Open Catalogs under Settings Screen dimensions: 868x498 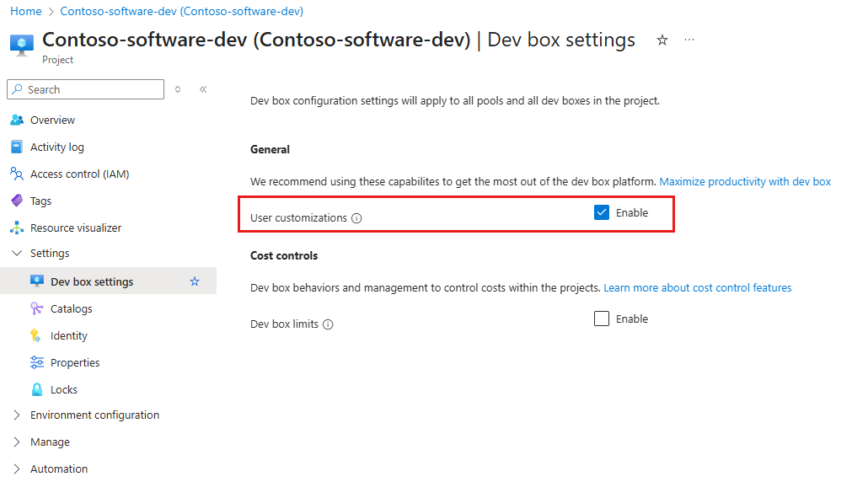pos(72,308)
